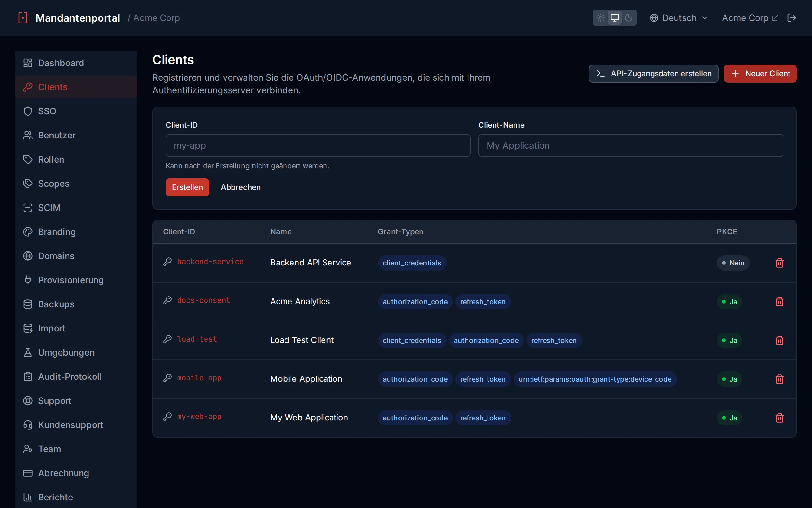Screen dimensions: 812x508
Task: Open the docs-consent client ID
Action: [203, 300]
